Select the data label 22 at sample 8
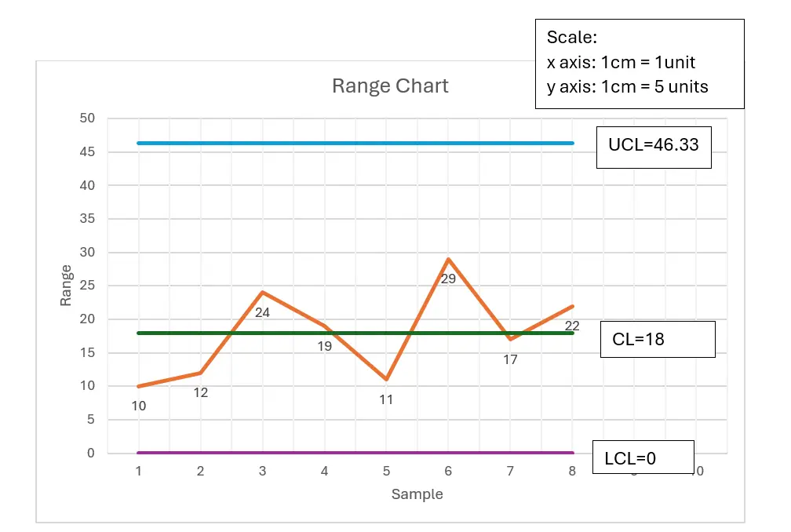The height and width of the screenshot is (532, 791). tap(572, 325)
